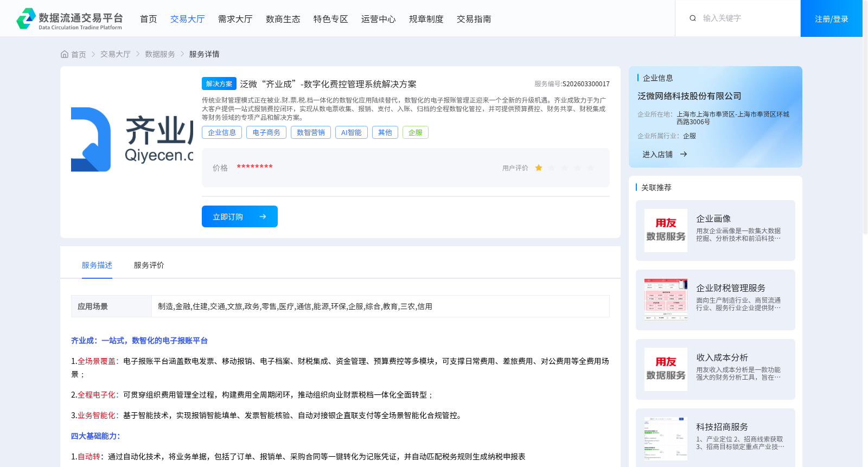Open 数商生态 navigation item
Viewport: 868px width, 467px height.
[283, 19]
